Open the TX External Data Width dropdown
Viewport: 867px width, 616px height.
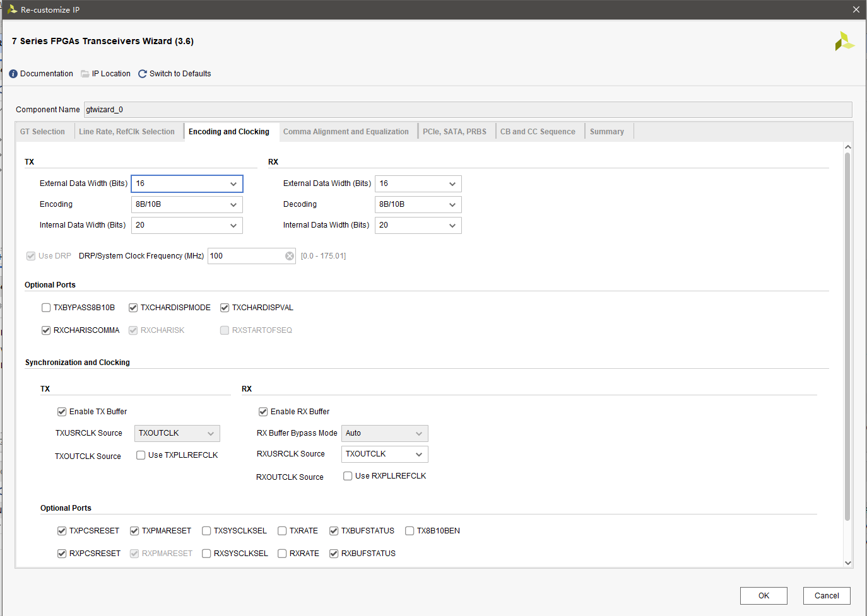click(x=187, y=183)
